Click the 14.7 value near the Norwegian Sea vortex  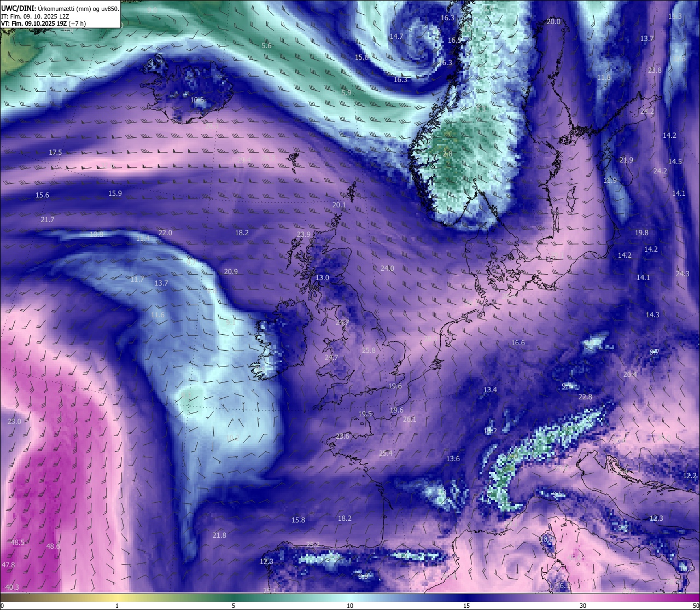click(396, 37)
